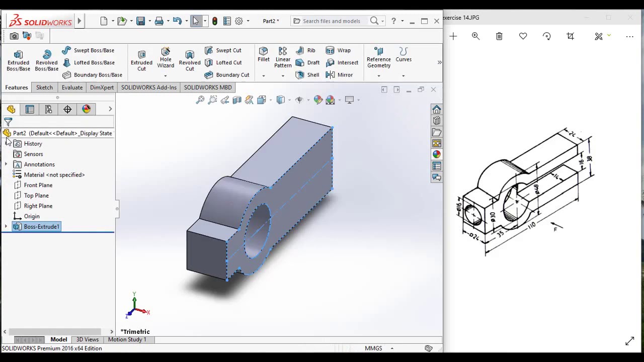Click Zoom icon in photo viewer

[475, 36]
